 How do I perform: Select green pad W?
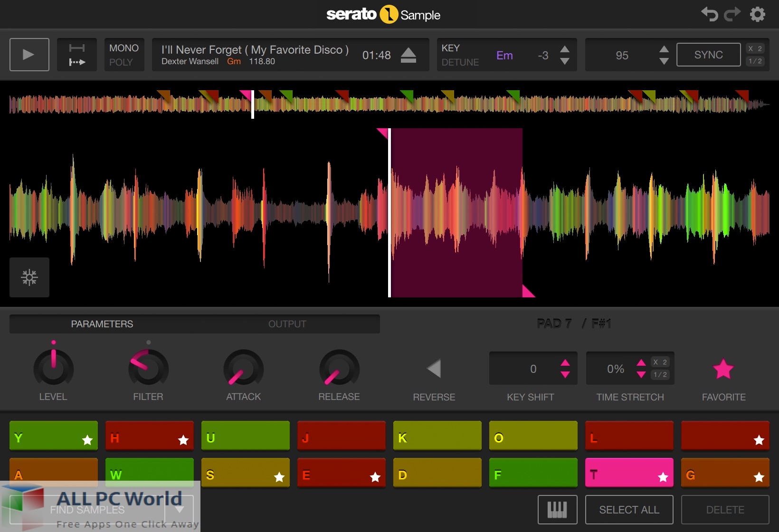point(150,473)
